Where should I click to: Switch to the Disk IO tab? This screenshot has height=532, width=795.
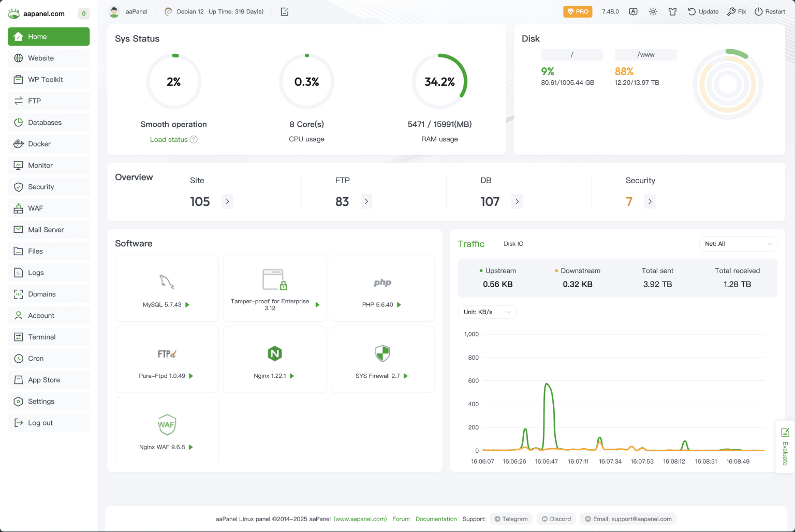point(513,243)
